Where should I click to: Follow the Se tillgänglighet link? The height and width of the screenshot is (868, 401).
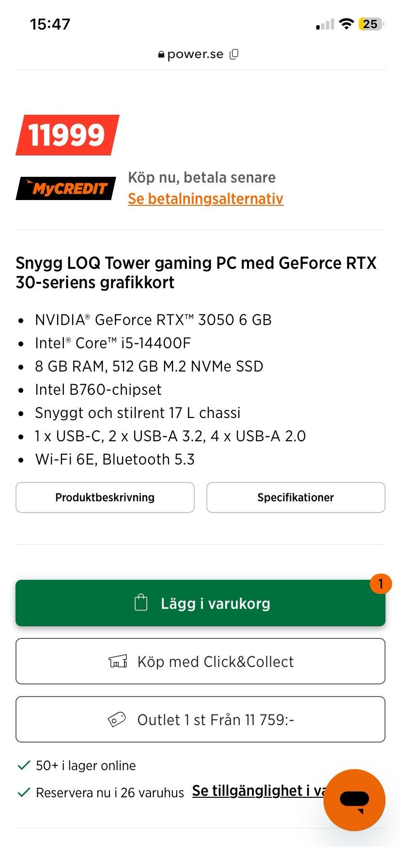[257, 790]
